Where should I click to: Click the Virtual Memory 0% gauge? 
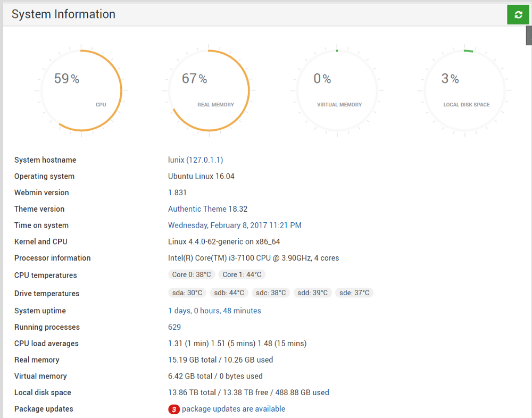pyautogui.click(x=337, y=90)
